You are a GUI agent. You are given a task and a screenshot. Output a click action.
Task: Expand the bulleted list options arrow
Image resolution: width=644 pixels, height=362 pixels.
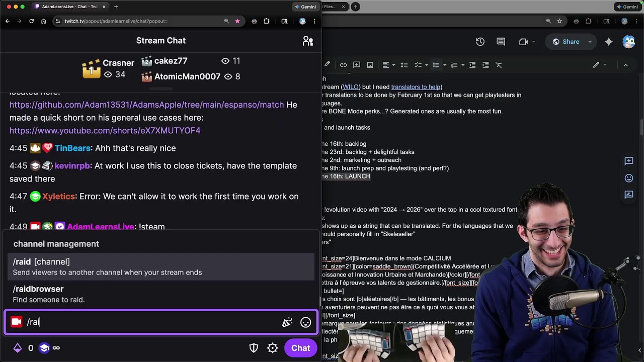(444, 65)
